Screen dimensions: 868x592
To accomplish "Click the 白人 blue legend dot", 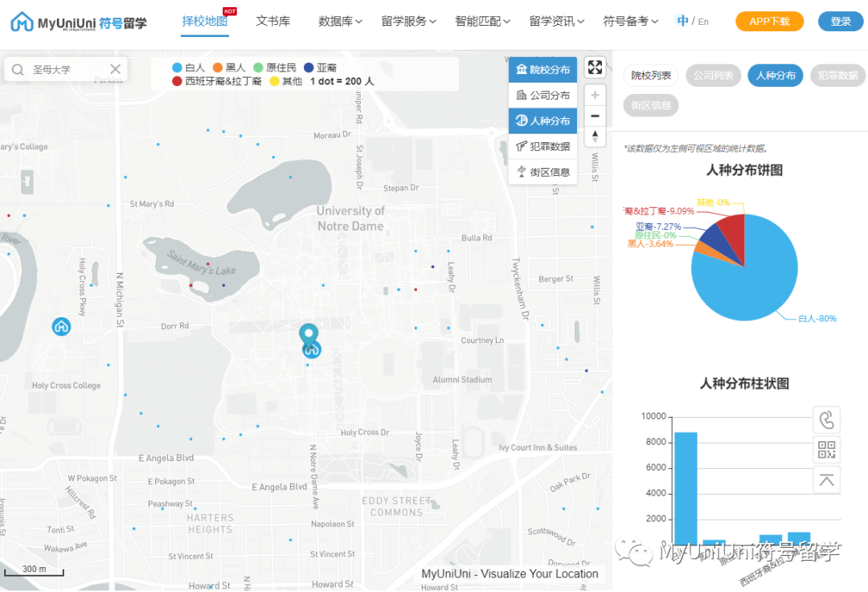I will tap(177, 67).
